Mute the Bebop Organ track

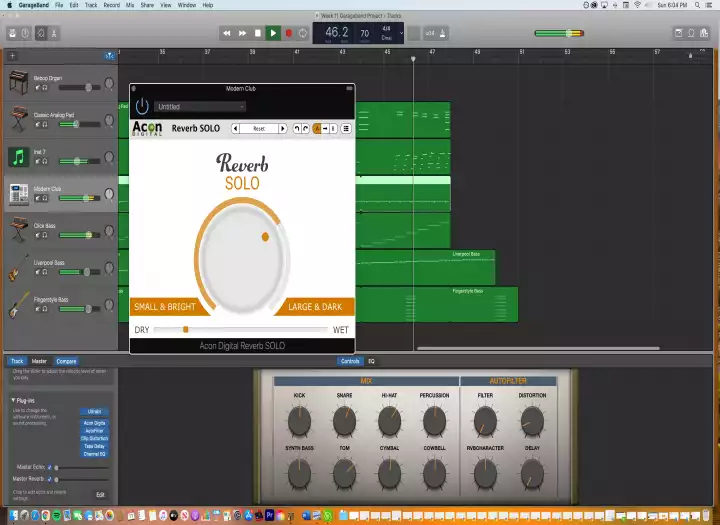[x=38, y=87]
